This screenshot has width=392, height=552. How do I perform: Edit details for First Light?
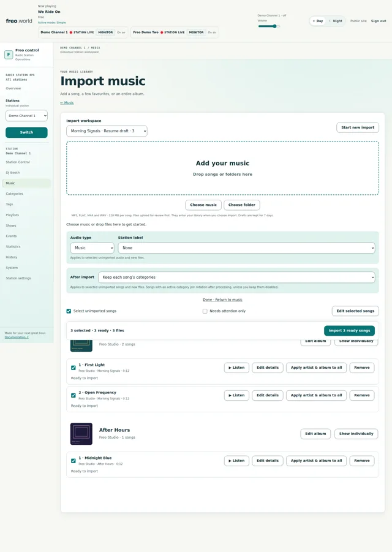click(268, 368)
